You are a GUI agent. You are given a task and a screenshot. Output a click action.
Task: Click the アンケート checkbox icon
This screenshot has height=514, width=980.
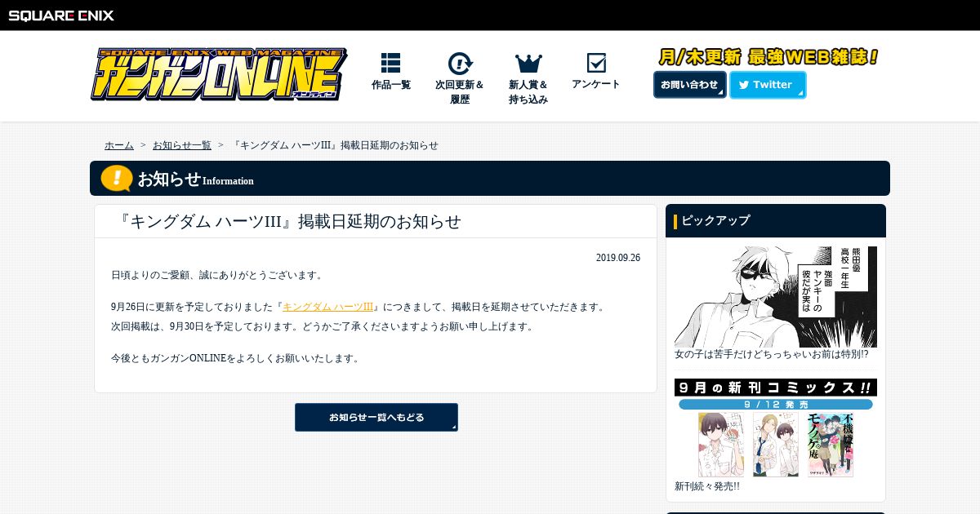click(596, 63)
